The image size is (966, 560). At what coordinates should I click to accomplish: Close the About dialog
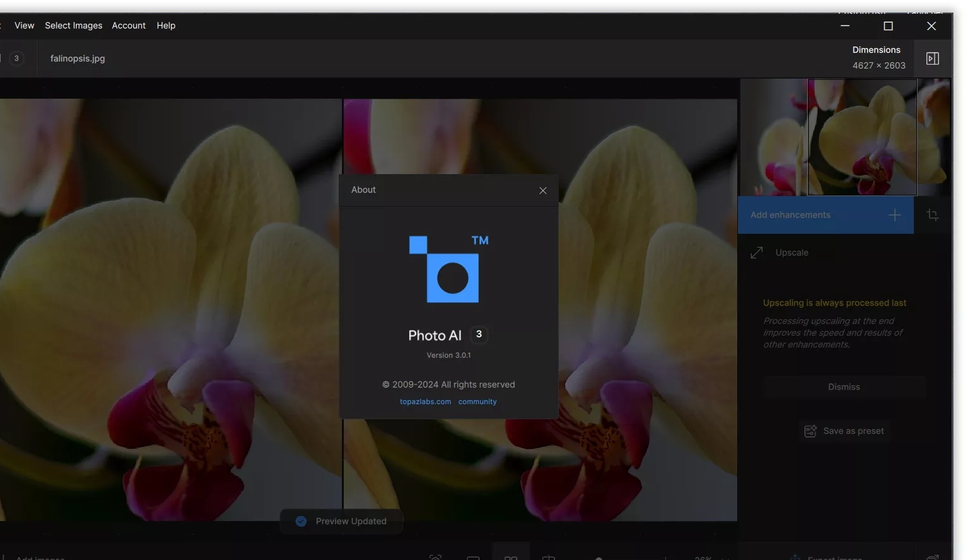pyautogui.click(x=543, y=190)
